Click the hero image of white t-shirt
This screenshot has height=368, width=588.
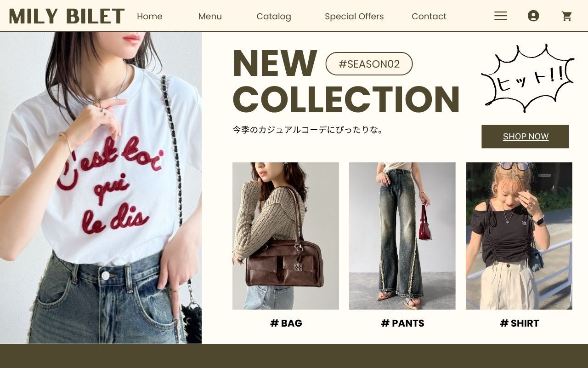pyautogui.click(x=101, y=188)
